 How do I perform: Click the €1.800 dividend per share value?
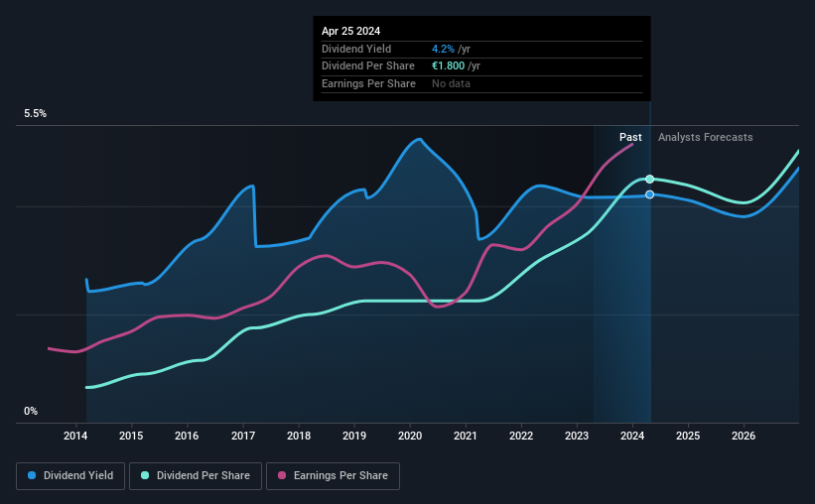(448, 66)
